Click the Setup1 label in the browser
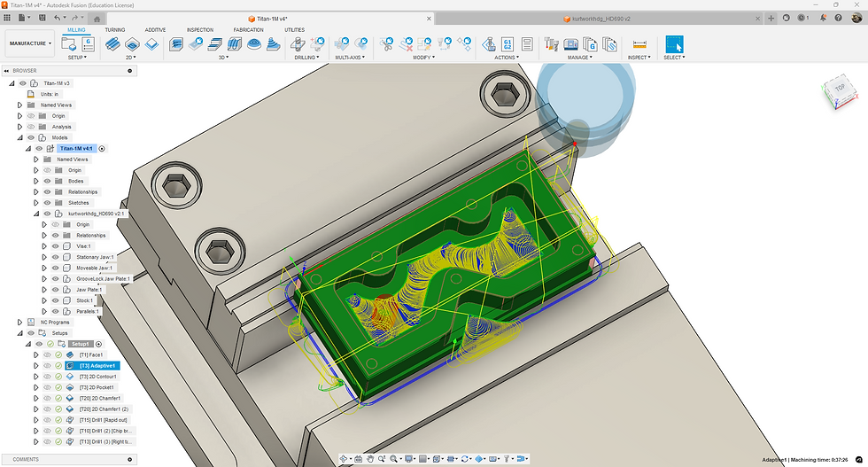The height and width of the screenshot is (467, 868). tap(81, 344)
